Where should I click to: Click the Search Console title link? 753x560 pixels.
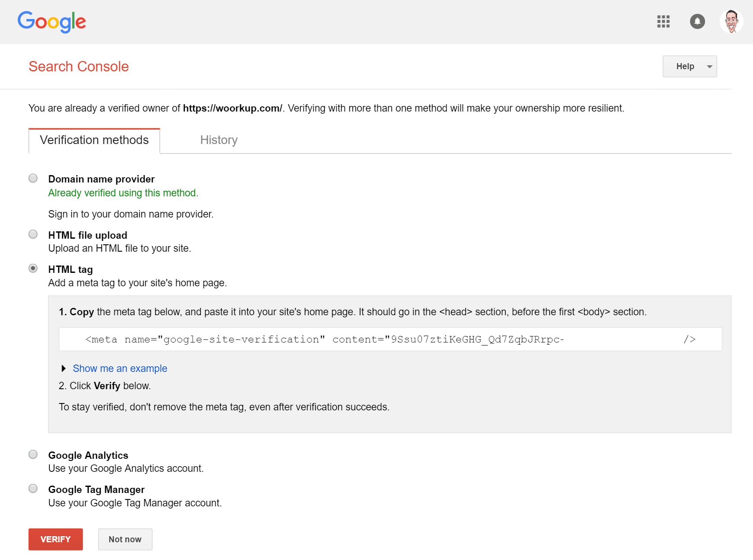click(x=79, y=67)
